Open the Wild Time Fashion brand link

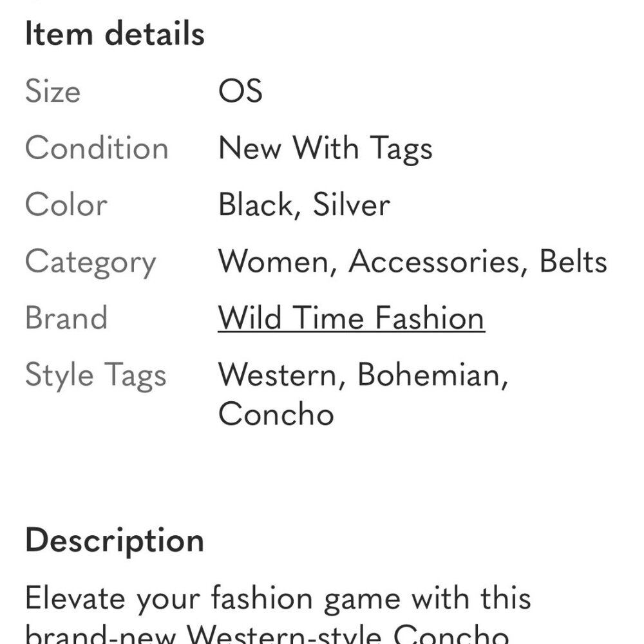[x=351, y=319]
